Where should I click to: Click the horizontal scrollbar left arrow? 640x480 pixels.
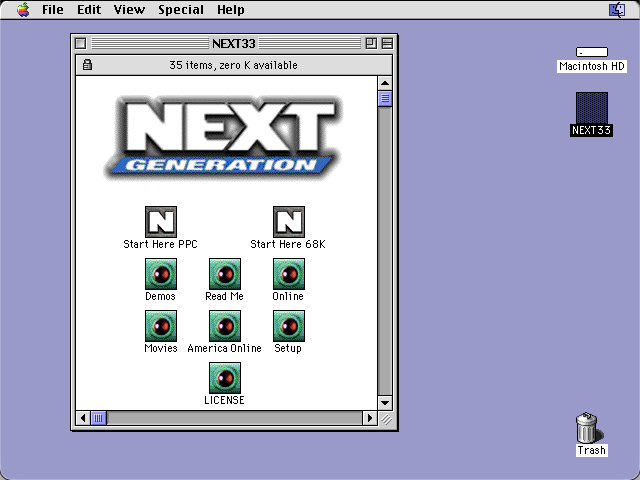tap(83, 418)
